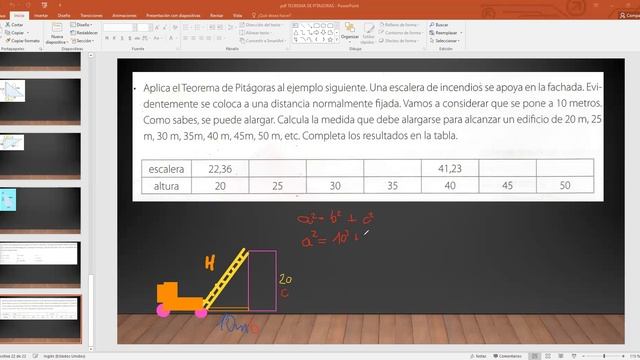Click ¿Qué desea hacer? search box
This screenshot has height=360, width=640.
point(271,16)
